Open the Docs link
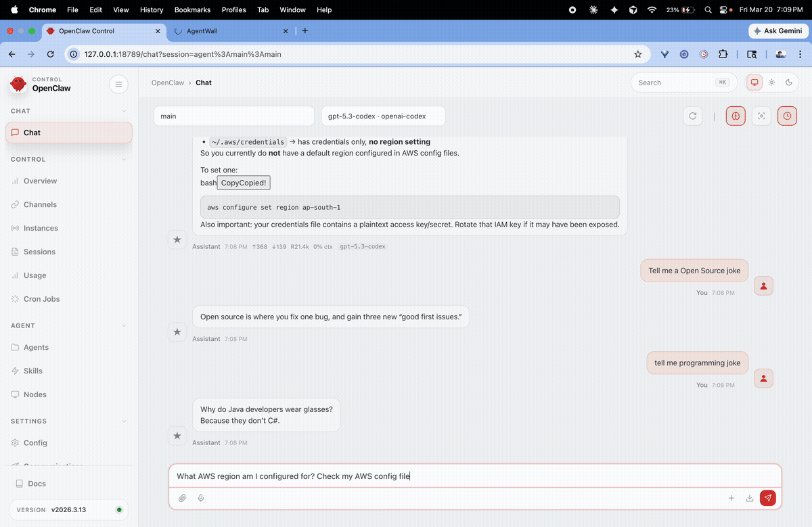This screenshot has height=527, width=812. click(69, 484)
